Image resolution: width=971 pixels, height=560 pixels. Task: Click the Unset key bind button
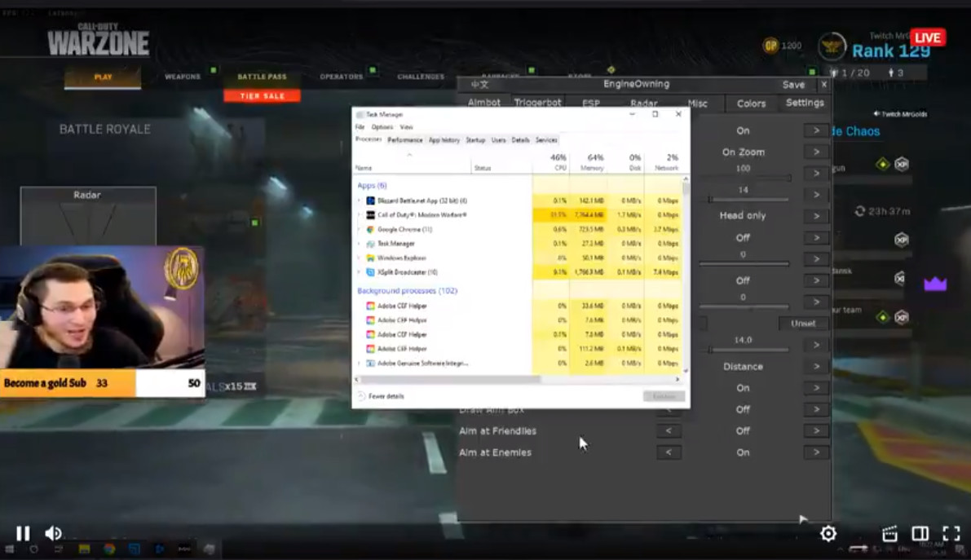click(x=803, y=324)
